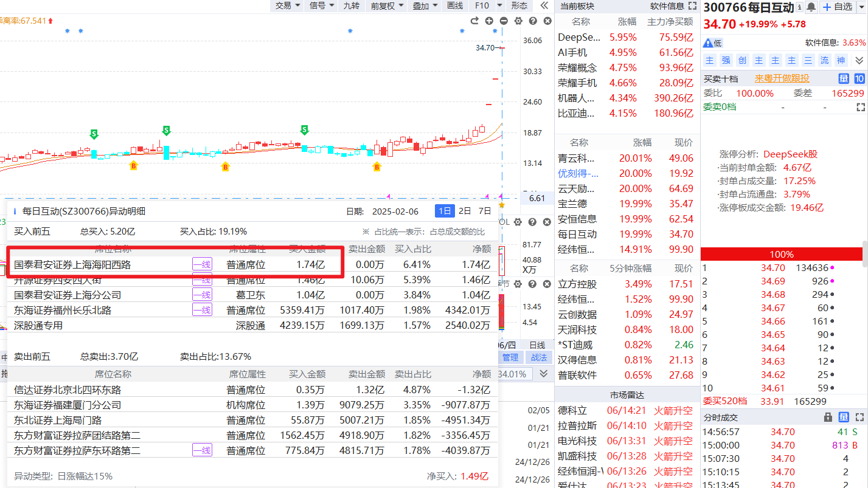Open the settings gear in the main chart header
This screenshot has height=488, width=868.
pyautogui.click(x=518, y=21)
